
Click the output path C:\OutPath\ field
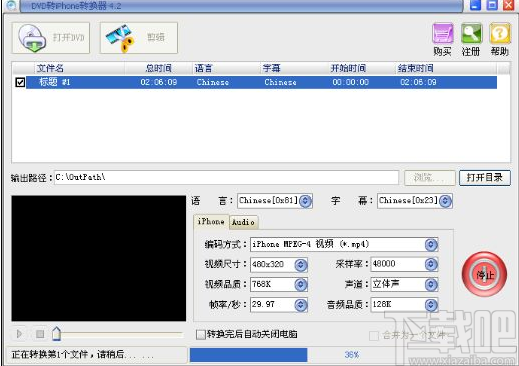[x=226, y=177]
